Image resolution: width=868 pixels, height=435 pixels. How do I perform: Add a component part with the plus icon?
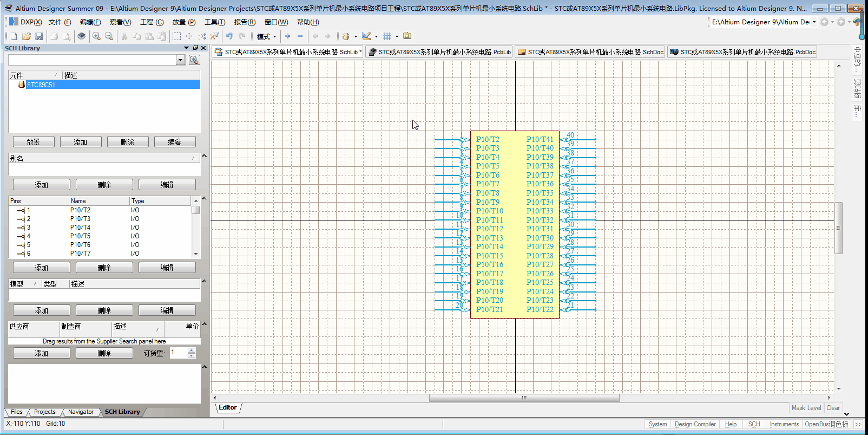pyautogui.click(x=288, y=36)
